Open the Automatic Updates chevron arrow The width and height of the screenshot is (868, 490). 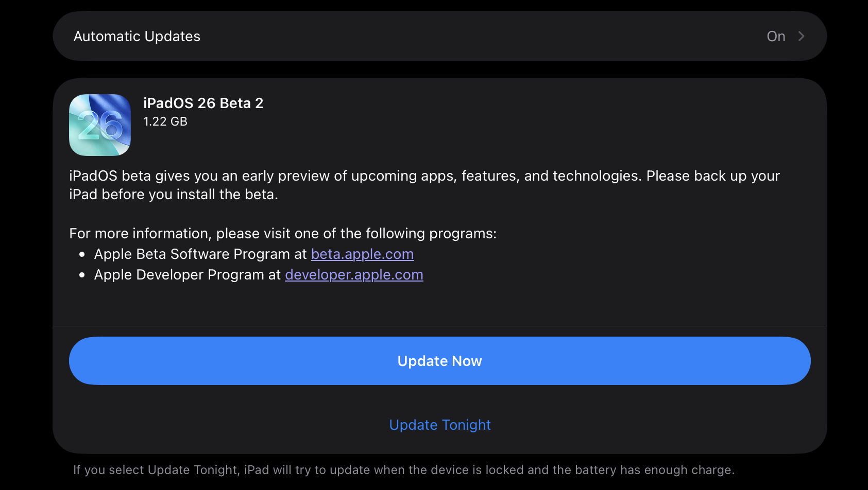801,36
